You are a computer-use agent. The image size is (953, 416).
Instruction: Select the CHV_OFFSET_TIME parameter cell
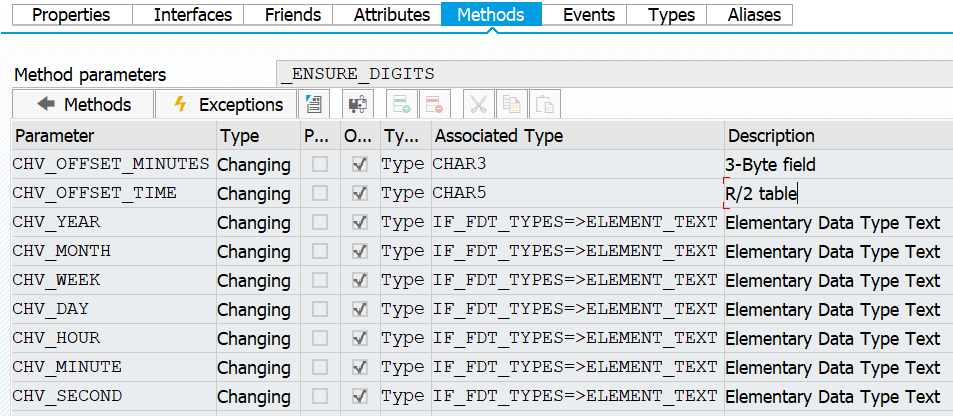[x=113, y=193]
